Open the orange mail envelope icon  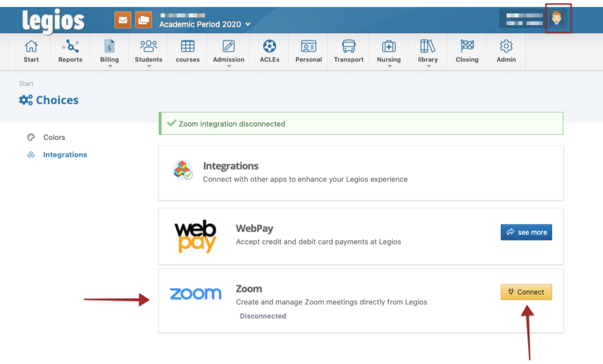click(123, 20)
